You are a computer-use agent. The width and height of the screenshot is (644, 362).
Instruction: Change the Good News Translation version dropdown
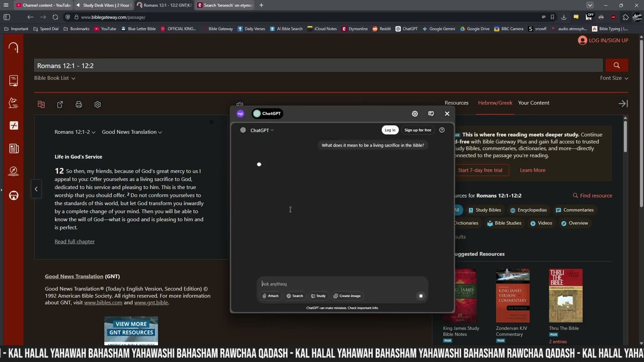[132, 132]
